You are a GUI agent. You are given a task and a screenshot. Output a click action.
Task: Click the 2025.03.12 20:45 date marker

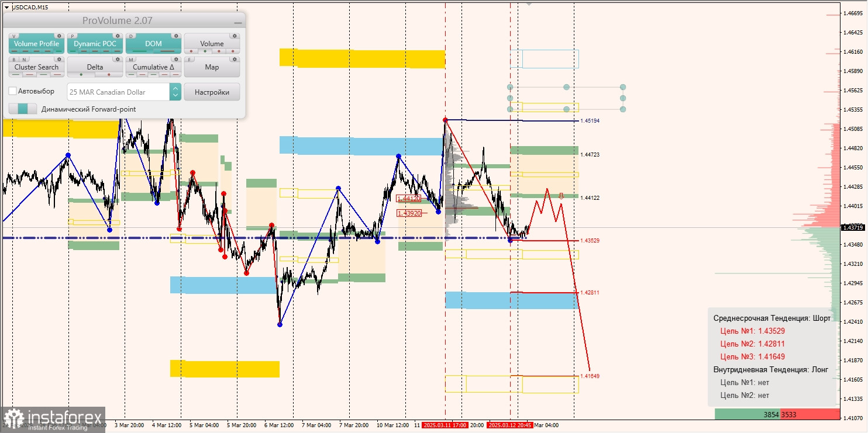pyautogui.click(x=510, y=425)
